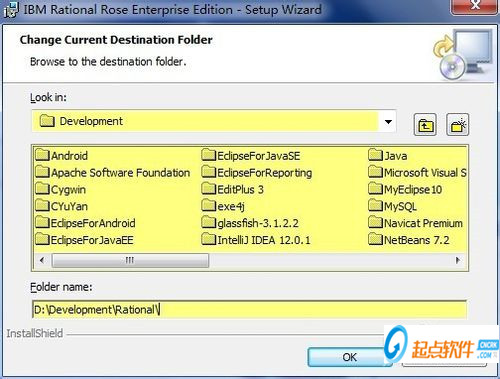
Task: Click the horizontal scrollbar right arrow
Action: [x=458, y=260]
